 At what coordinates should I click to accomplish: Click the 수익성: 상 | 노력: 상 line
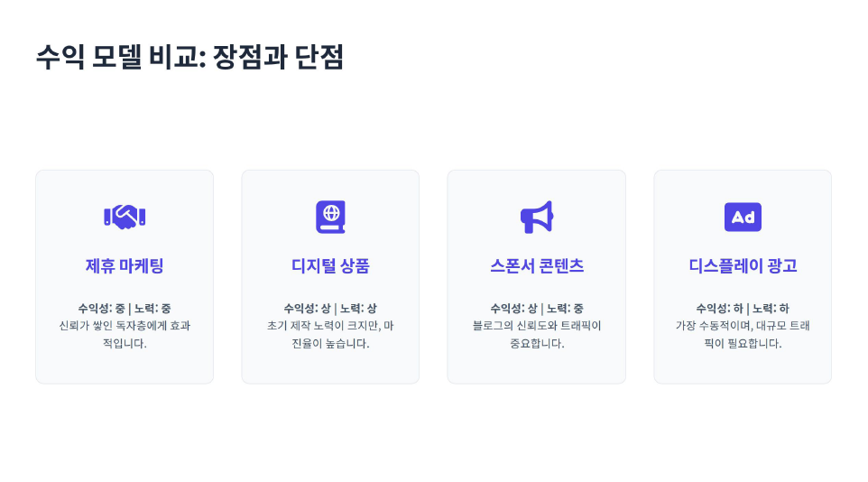tap(330, 309)
